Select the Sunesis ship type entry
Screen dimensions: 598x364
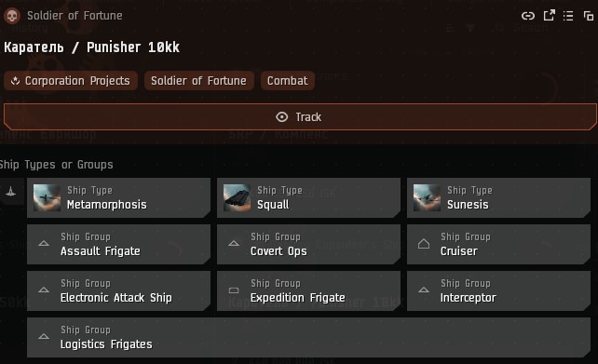click(x=498, y=197)
